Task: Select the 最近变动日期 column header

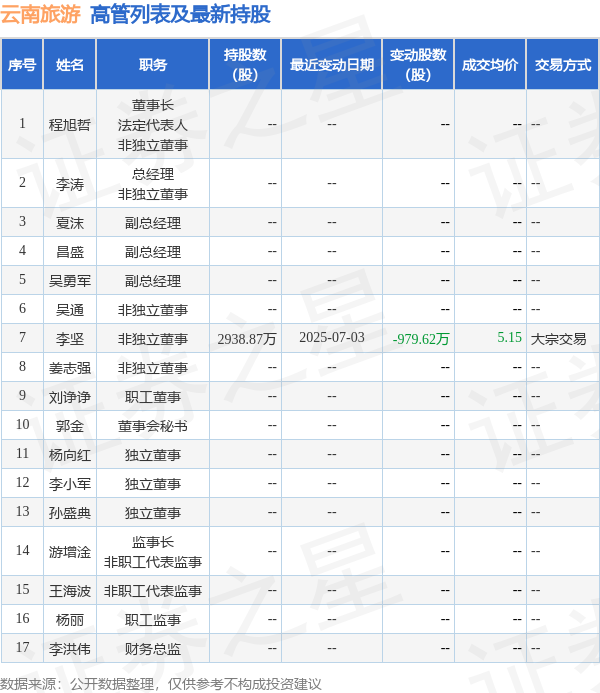Action: (x=332, y=65)
